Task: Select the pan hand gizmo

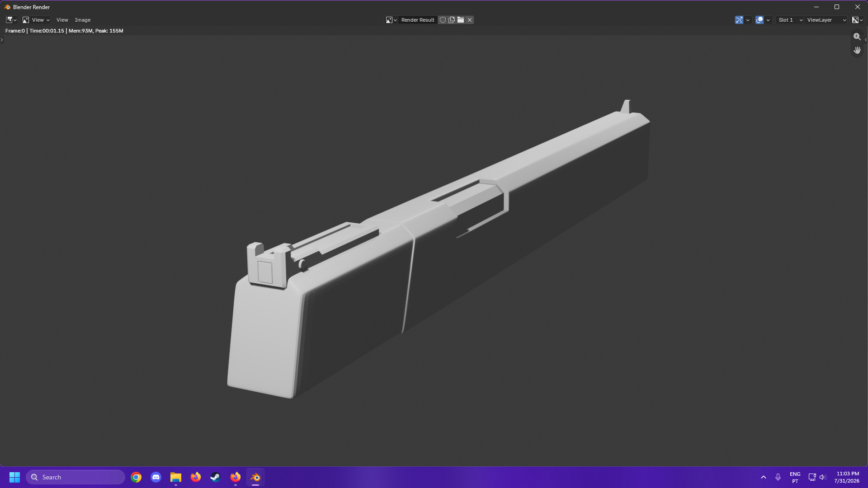Action: click(x=857, y=50)
